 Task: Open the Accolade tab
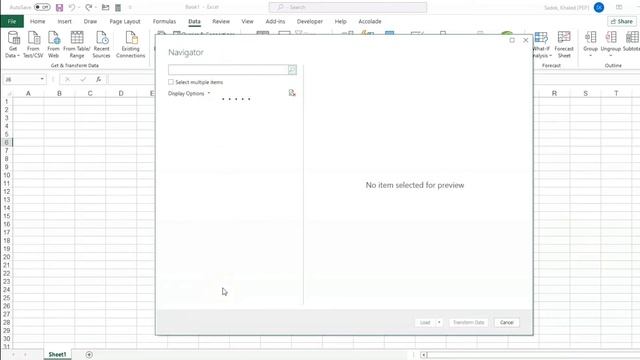coord(370,21)
